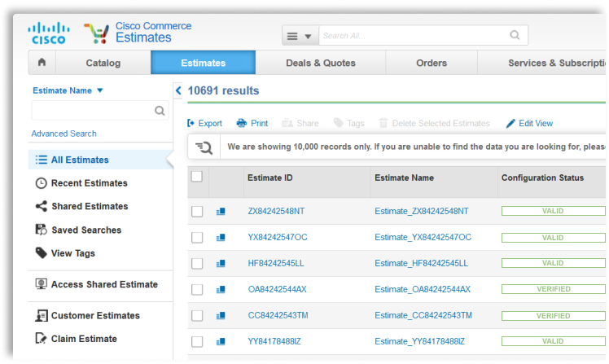Tick the select-all checkbox in table header
The height and width of the screenshot is (364, 609).
(197, 177)
